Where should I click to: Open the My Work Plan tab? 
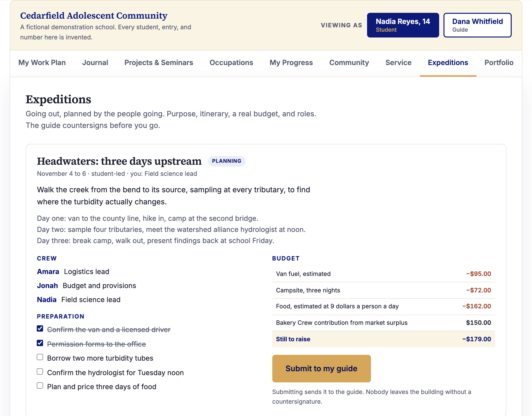pyautogui.click(x=42, y=63)
